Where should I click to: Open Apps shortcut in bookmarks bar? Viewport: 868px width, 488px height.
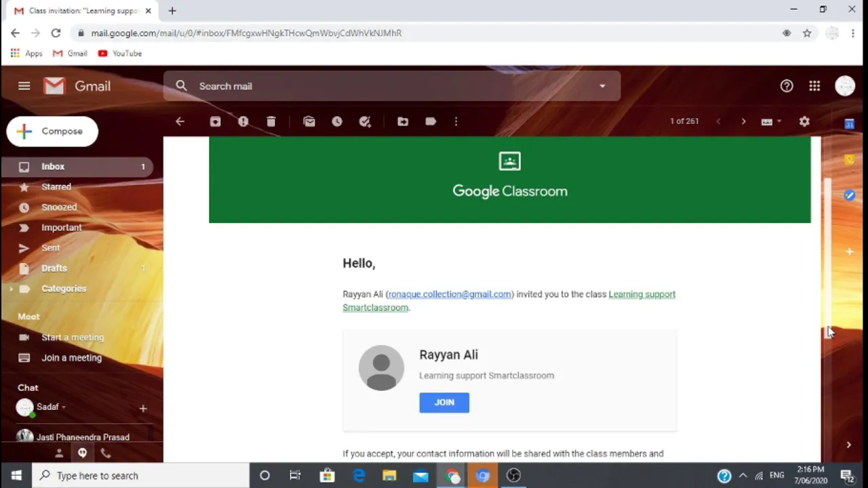tap(26, 54)
